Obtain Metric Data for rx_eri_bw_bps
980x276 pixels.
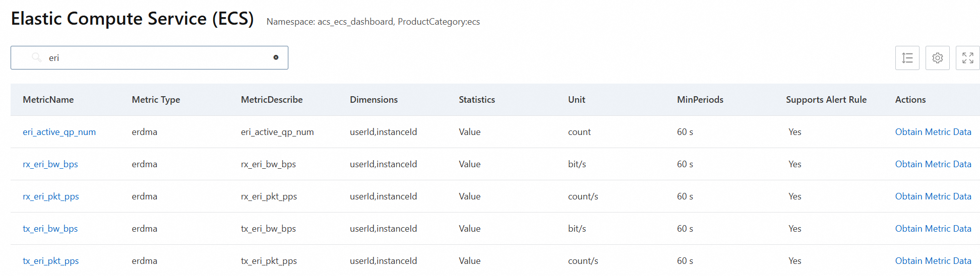point(933,164)
